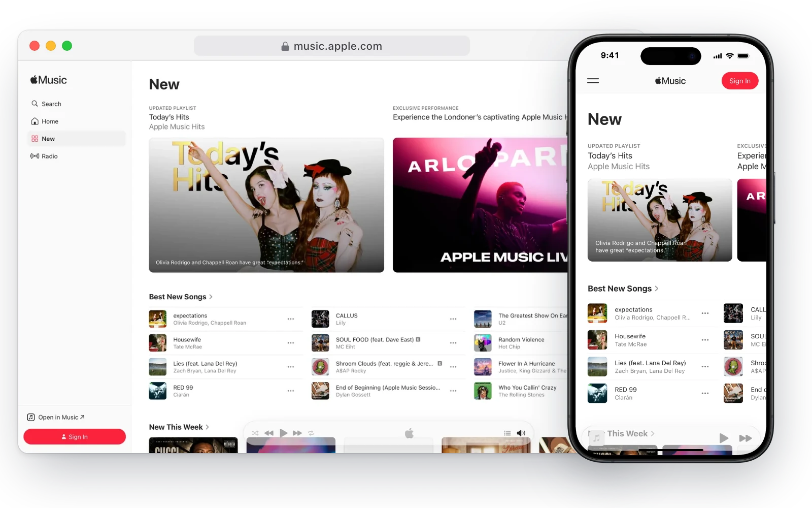Toggle repeat in the browser player bar
812x508 pixels.
coord(311,433)
